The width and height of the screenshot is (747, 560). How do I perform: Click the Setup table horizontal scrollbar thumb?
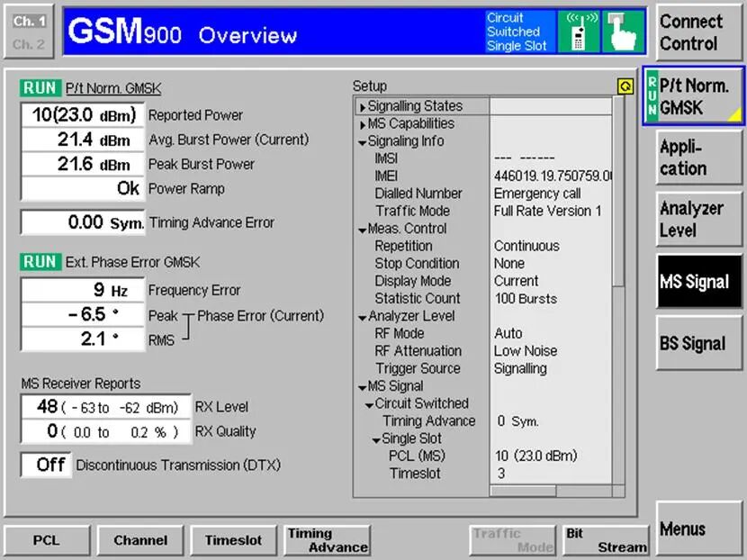[x=524, y=491]
